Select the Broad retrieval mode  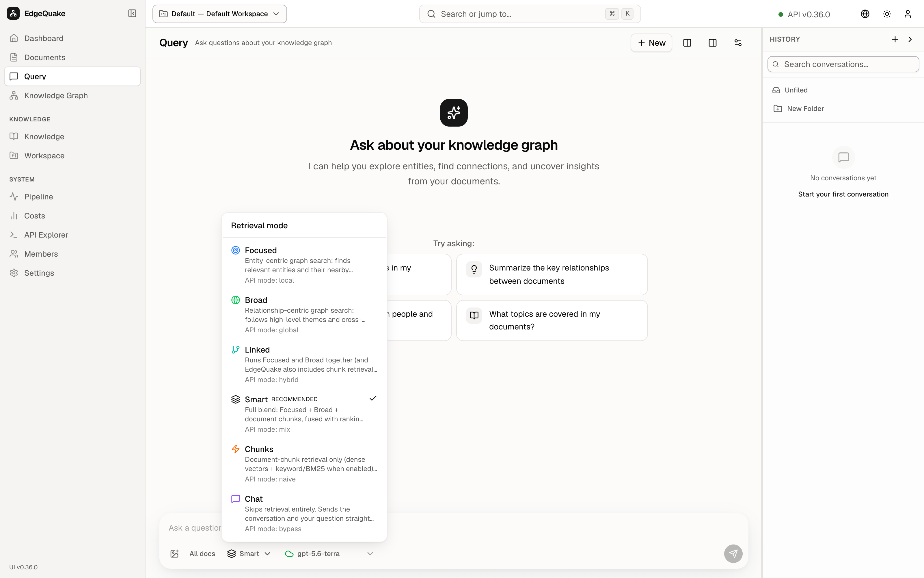(x=304, y=314)
